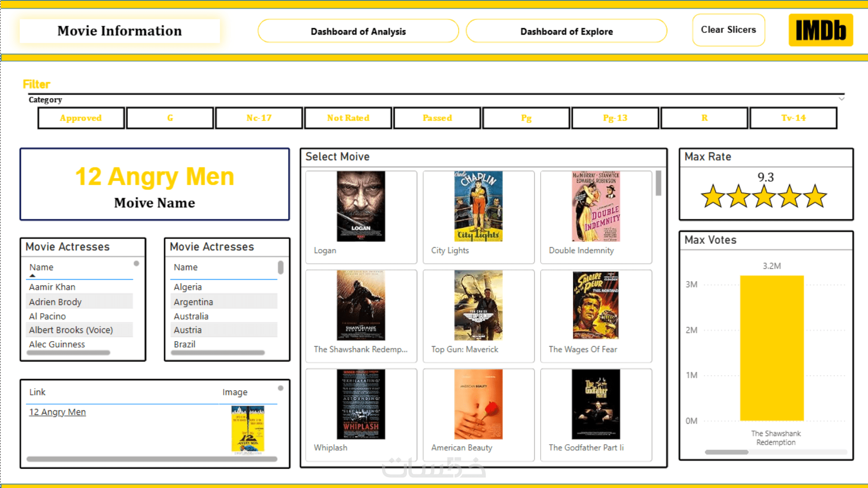The image size is (868, 488).
Task: Open the 12 Angry Men link
Action: coord(57,412)
